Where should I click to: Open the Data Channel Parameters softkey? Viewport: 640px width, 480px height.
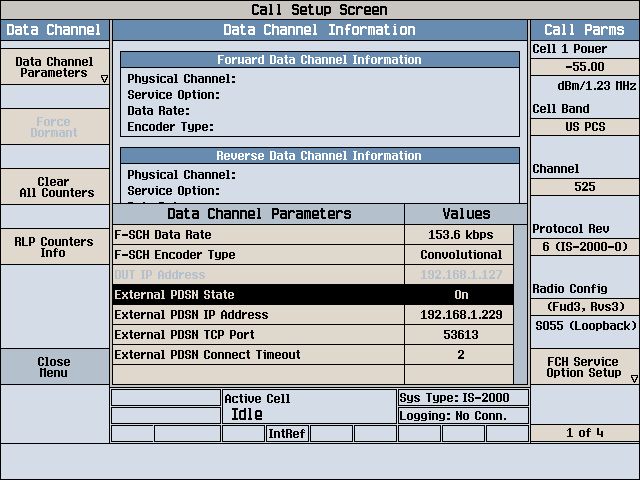click(55, 67)
